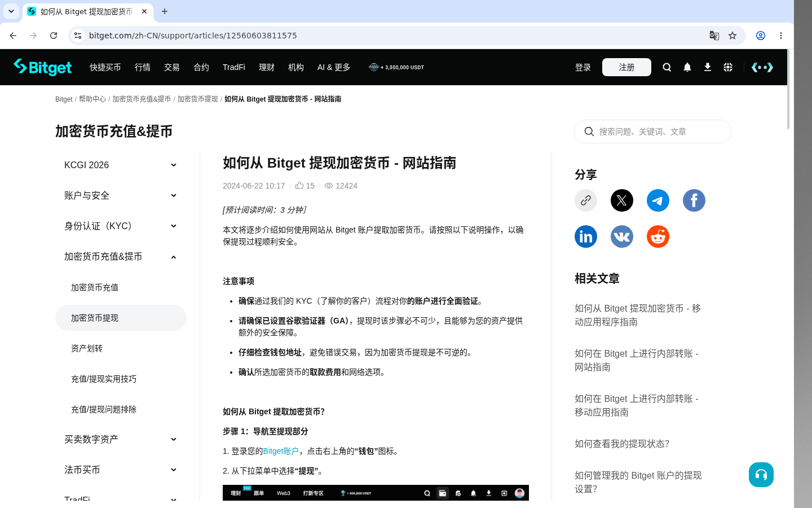Image resolution: width=812 pixels, height=508 pixels.
Task: Expand 买卖数字资产 sidebar section
Action: click(x=121, y=439)
